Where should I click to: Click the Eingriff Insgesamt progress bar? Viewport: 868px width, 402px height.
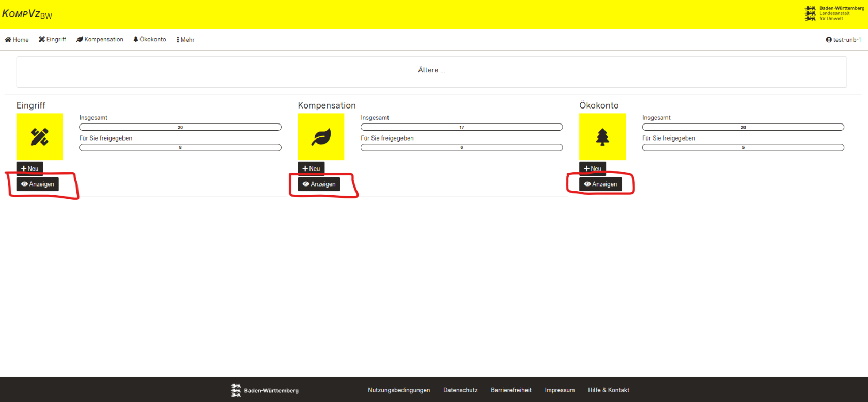click(180, 127)
